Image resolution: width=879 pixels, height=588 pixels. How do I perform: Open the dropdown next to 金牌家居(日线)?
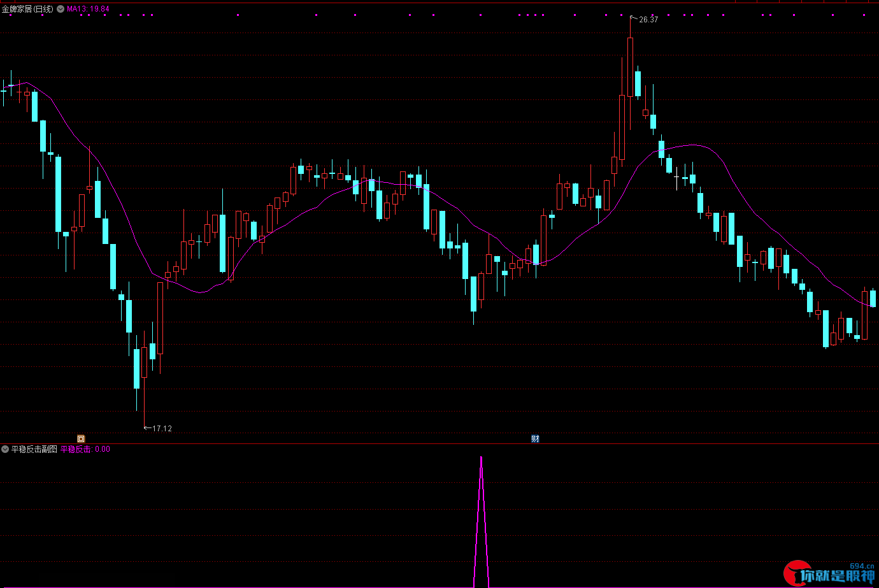coord(61,9)
